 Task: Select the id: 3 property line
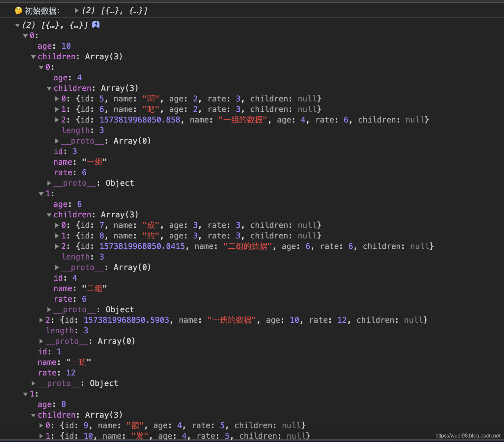65,152
